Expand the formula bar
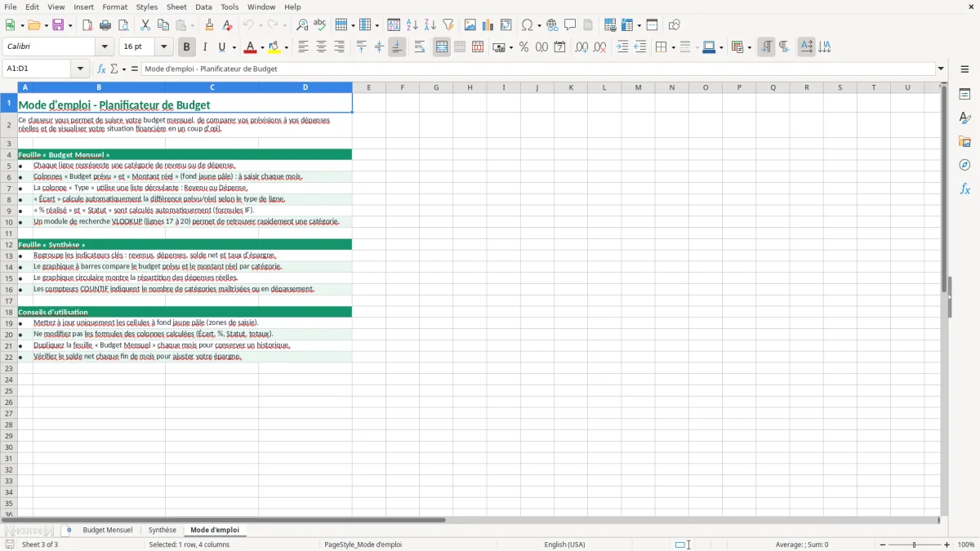980x551 pixels. (x=941, y=69)
